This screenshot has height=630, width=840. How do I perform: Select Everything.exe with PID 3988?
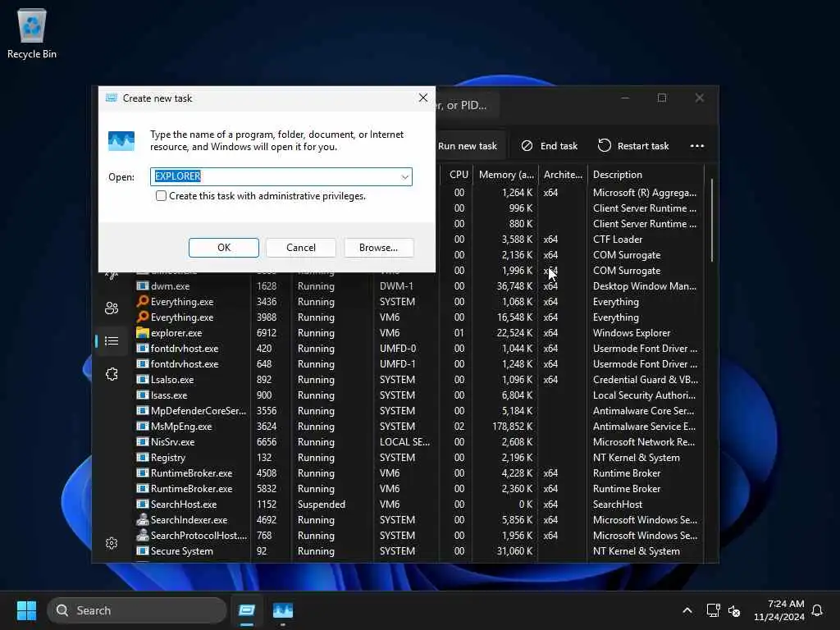[418, 317]
